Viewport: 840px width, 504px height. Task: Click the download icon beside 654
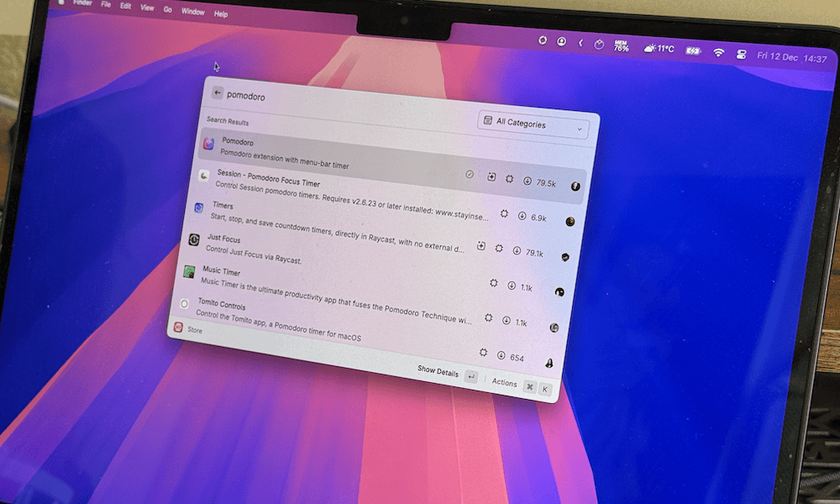(x=501, y=355)
